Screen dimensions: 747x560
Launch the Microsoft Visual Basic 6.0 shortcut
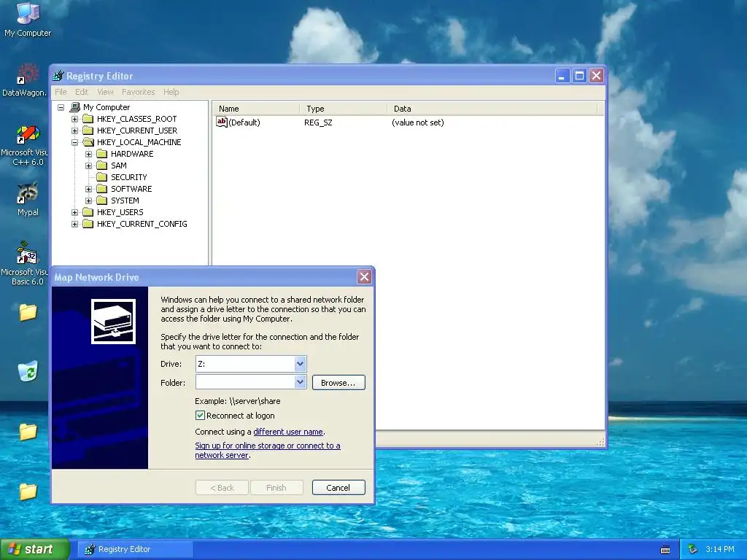click(x=25, y=263)
